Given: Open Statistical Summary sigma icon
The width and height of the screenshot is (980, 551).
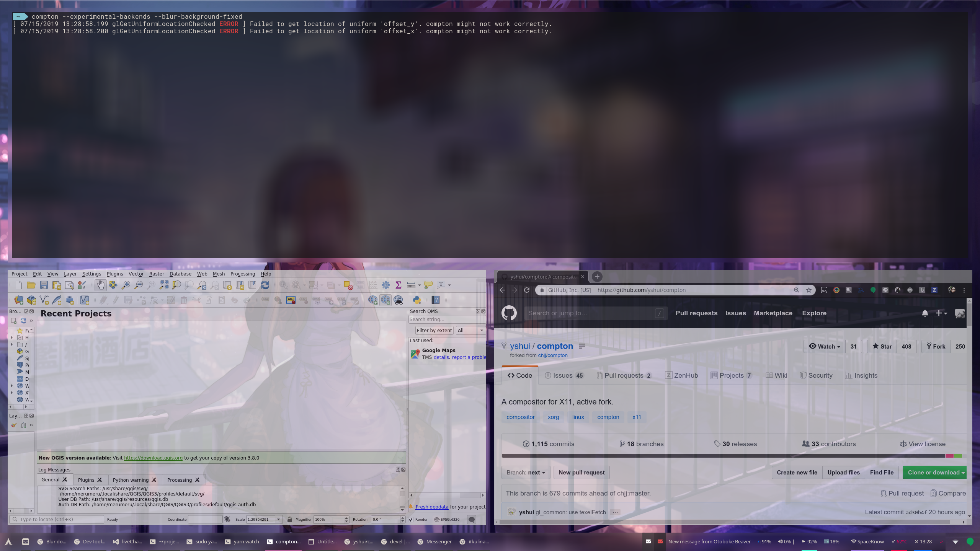Looking at the screenshot, I should coord(398,285).
